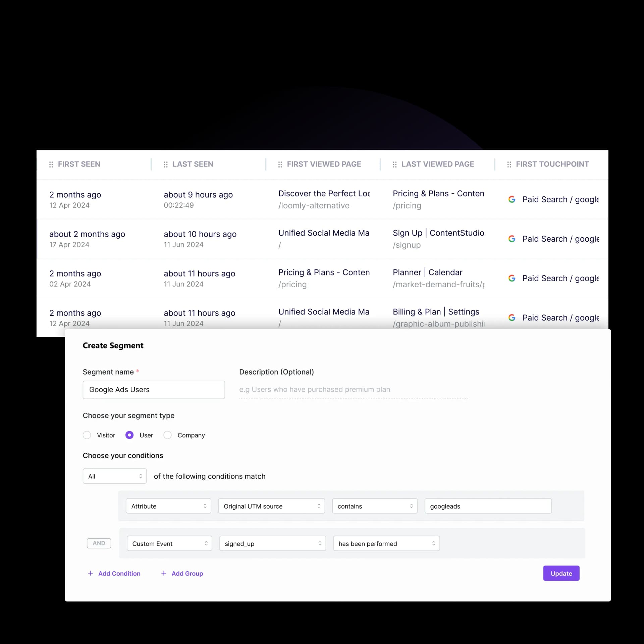Expand the Attribute type dropdown
Screen dimensions: 644x644
tap(168, 506)
